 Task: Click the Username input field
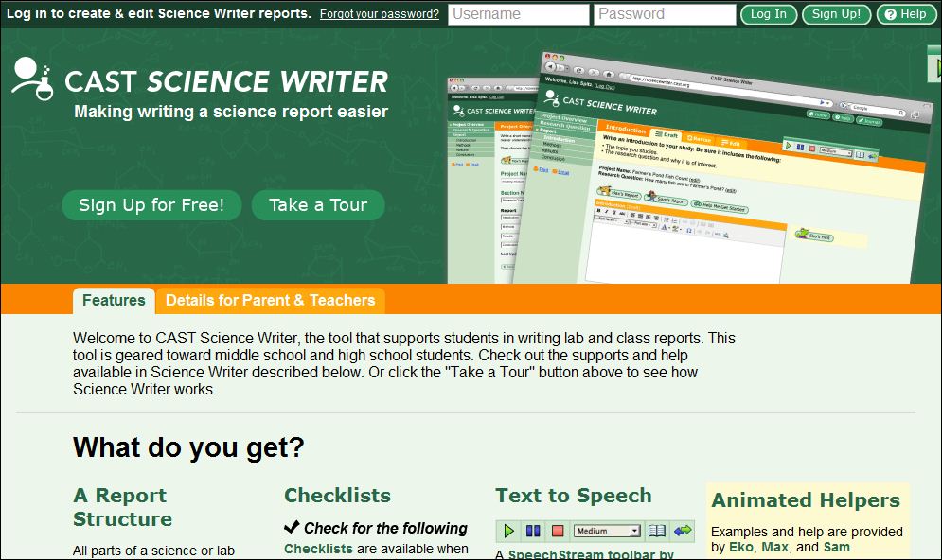tap(519, 14)
